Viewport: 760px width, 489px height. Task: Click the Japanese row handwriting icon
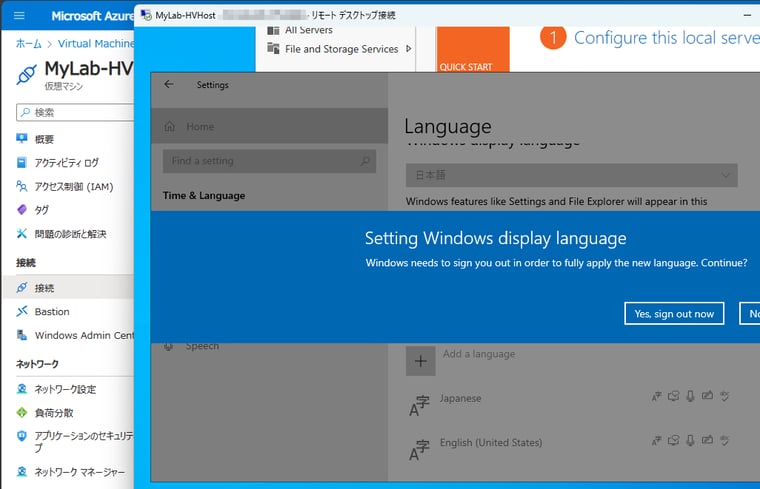pos(707,396)
